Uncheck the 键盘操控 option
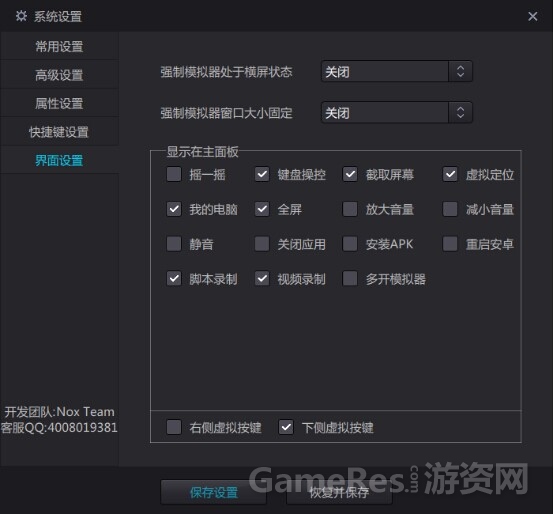Screen dimensions: 554x514 [262, 174]
